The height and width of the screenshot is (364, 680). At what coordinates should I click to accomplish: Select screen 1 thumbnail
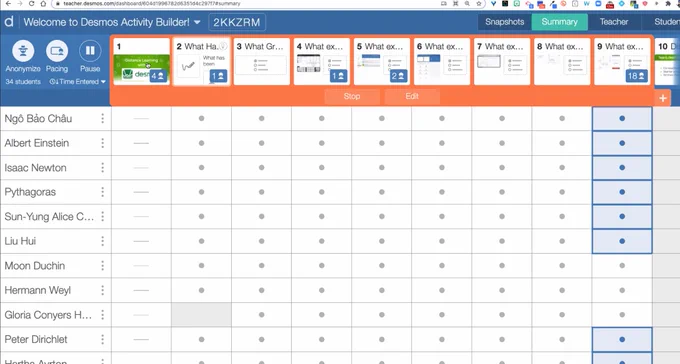pos(141,61)
